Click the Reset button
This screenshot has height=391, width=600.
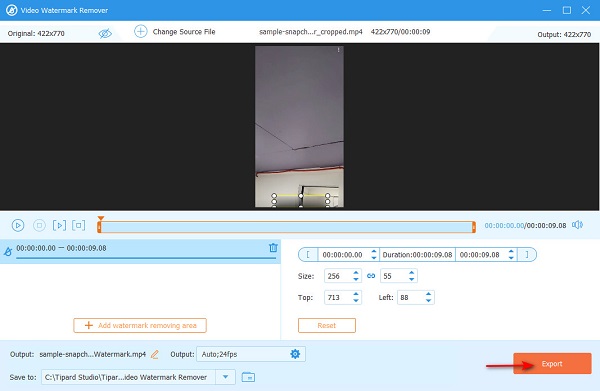pyautogui.click(x=327, y=326)
